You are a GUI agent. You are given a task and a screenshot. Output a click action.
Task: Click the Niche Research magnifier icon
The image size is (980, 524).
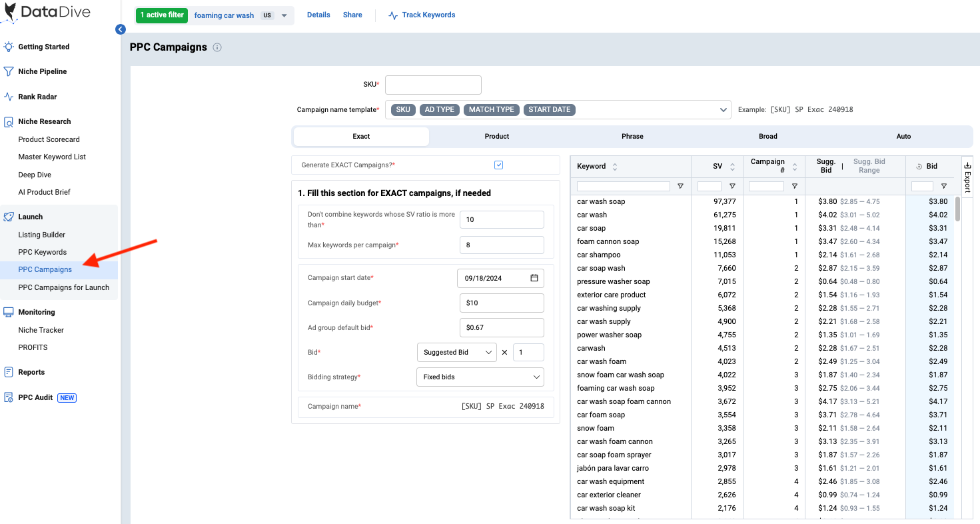pos(9,122)
